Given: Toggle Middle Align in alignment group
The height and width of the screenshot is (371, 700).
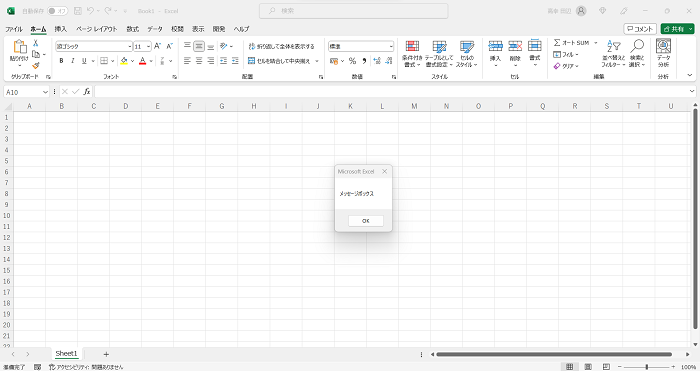Looking at the screenshot, I should pyautogui.click(x=199, y=46).
